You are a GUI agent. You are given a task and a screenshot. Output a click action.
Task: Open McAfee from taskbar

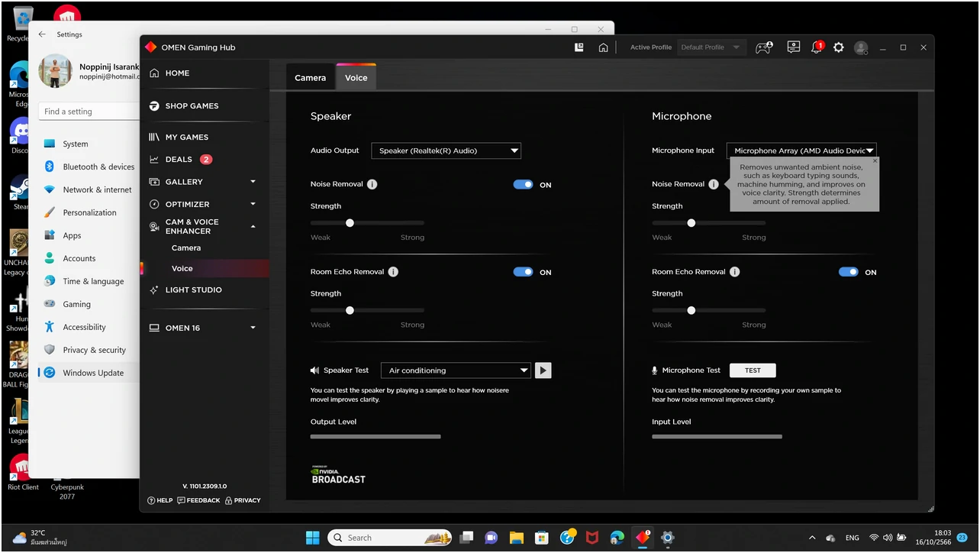592,538
